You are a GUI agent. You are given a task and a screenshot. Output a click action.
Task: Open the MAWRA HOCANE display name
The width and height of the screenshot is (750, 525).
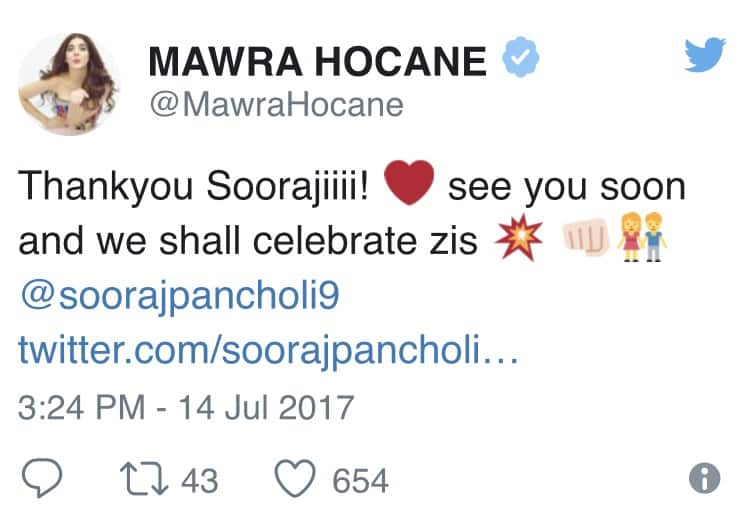(x=317, y=61)
